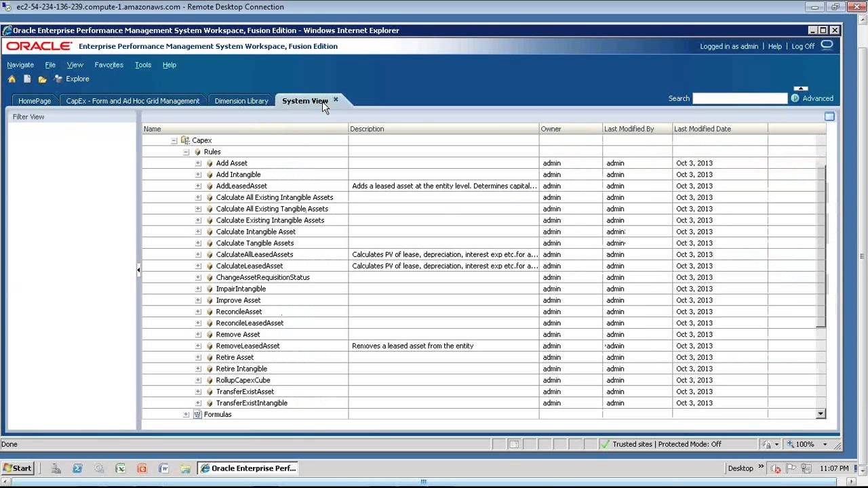The image size is (868, 488).
Task: Click the Home icon in the toolbar
Action: pyautogui.click(x=12, y=79)
